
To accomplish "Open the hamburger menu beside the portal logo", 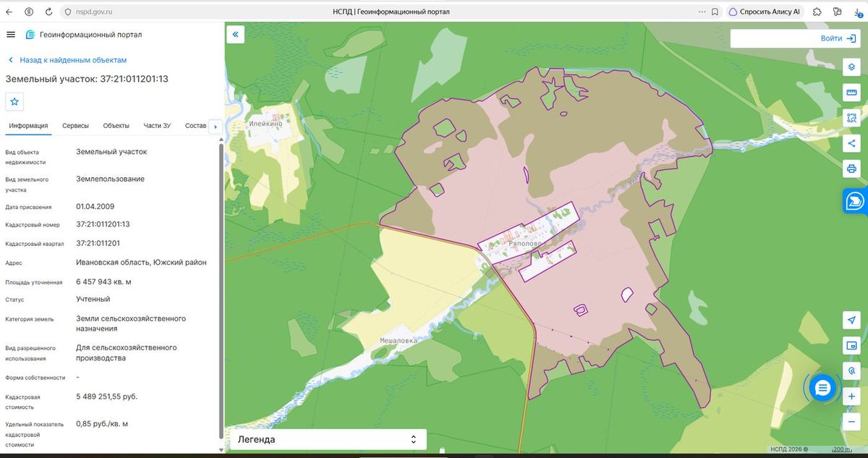I will pyautogui.click(x=11, y=34).
